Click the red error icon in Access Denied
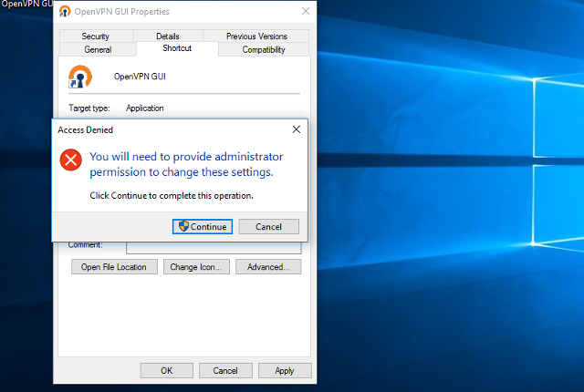 71,160
